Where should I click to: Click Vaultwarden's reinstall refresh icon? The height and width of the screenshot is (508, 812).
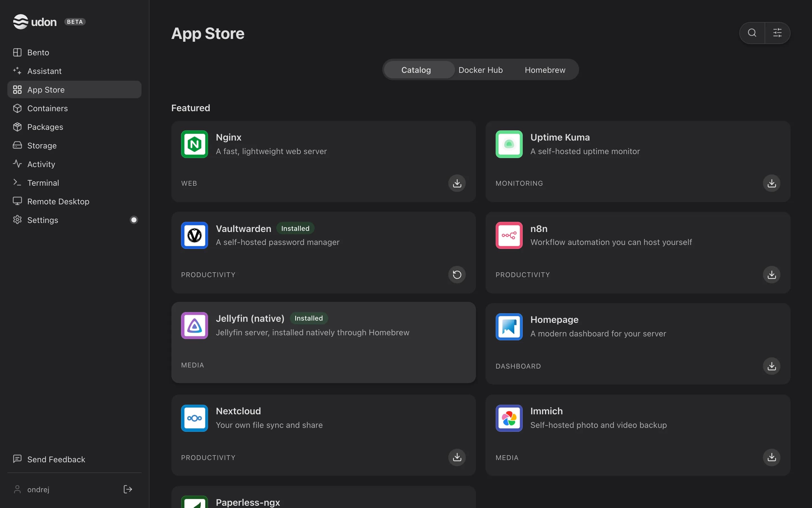pos(457,275)
